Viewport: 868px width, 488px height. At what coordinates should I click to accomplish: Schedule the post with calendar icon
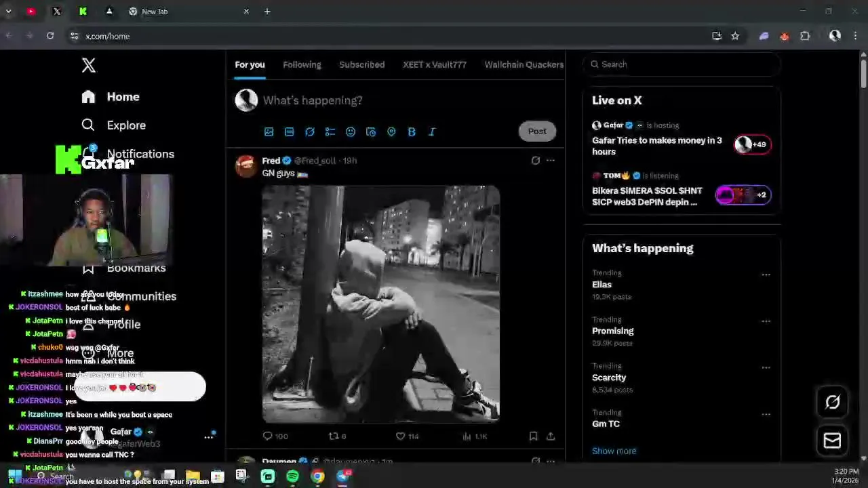370,131
